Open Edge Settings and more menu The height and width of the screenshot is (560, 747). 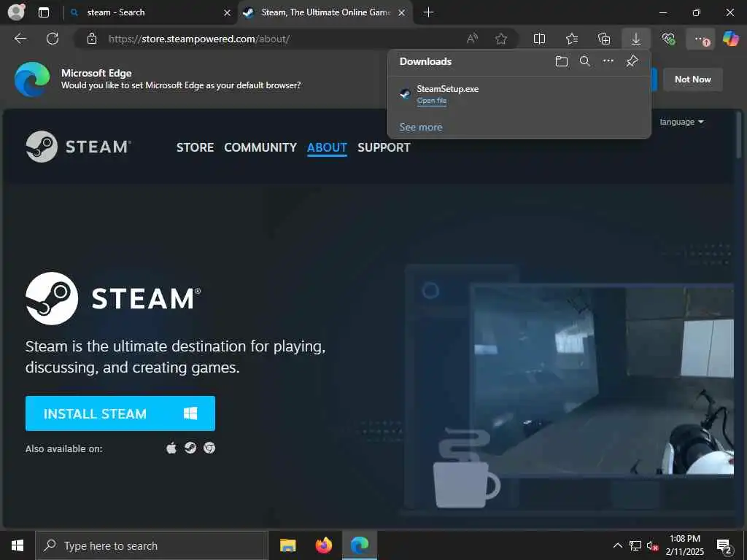[700, 39]
